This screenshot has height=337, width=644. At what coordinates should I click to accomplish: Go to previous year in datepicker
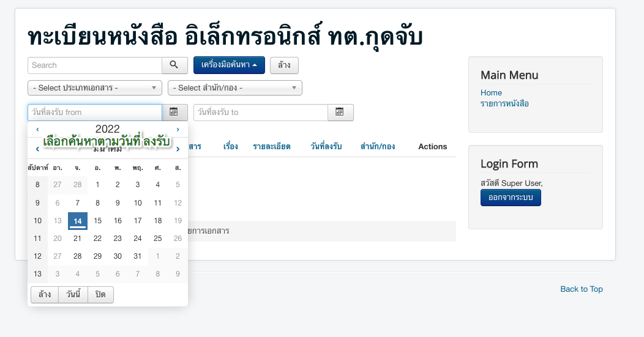click(38, 130)
